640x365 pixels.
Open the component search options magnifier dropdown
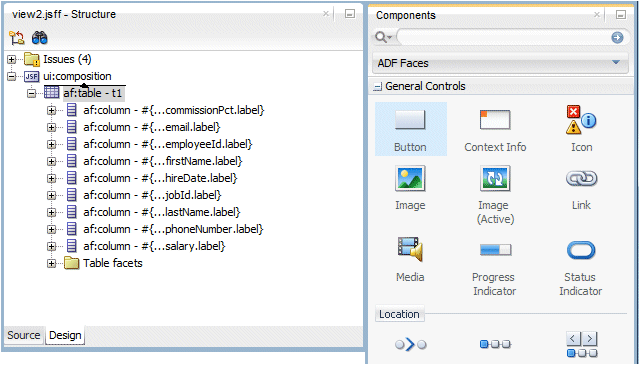[x=383, y=38]
